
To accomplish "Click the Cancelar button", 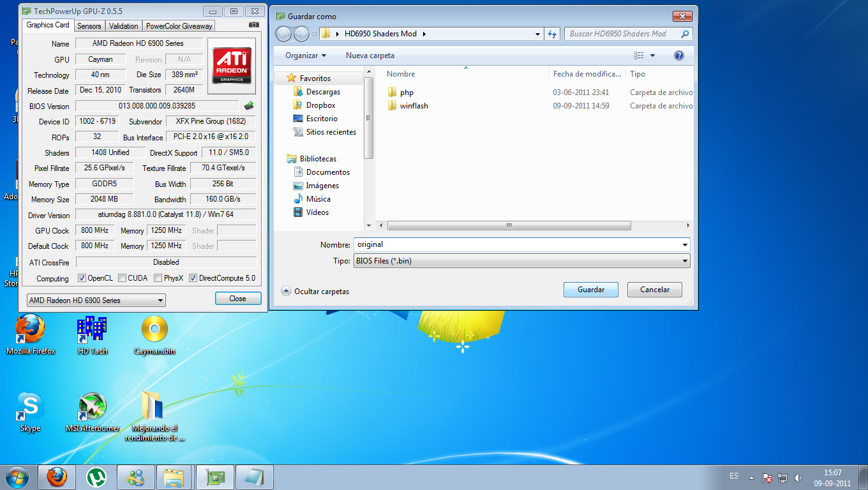I will click(655, 290).
